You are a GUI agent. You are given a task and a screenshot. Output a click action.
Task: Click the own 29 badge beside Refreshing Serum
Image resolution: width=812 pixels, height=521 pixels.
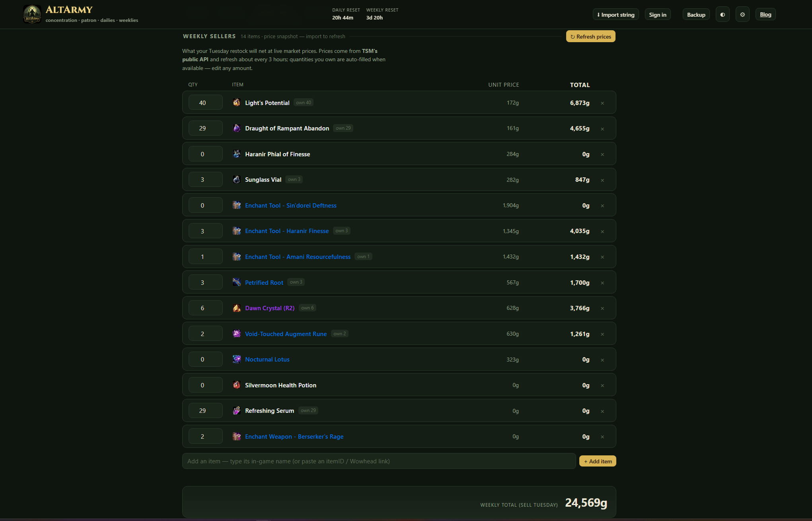(308, 410)
